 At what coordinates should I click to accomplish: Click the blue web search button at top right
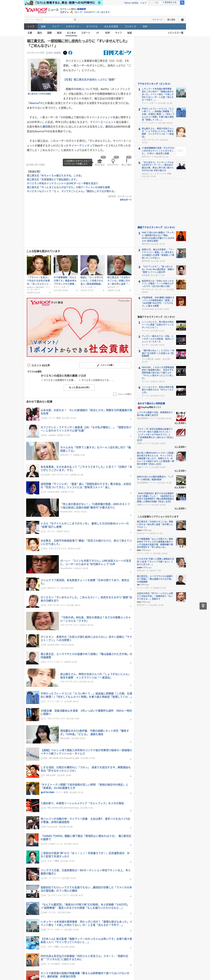[182, 3]
